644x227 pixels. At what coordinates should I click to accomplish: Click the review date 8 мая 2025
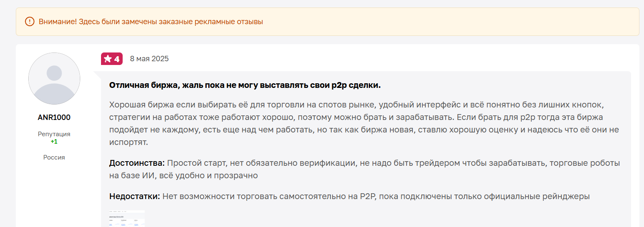pos(149,59)
